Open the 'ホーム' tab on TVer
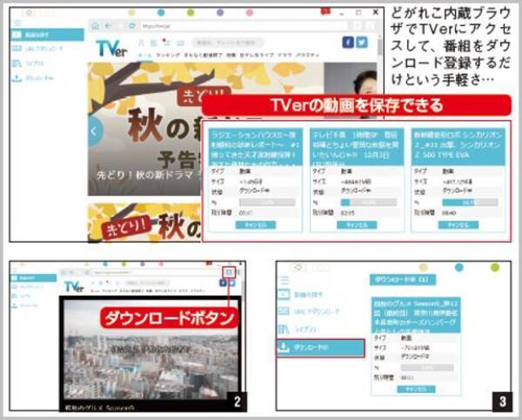 144,55
